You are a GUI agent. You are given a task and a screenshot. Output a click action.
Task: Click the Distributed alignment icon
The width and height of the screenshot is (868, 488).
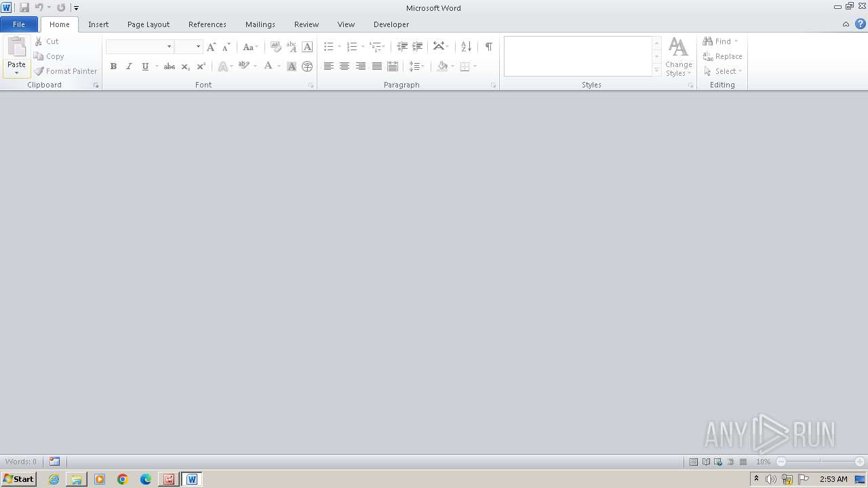click(x=393, y=66)
